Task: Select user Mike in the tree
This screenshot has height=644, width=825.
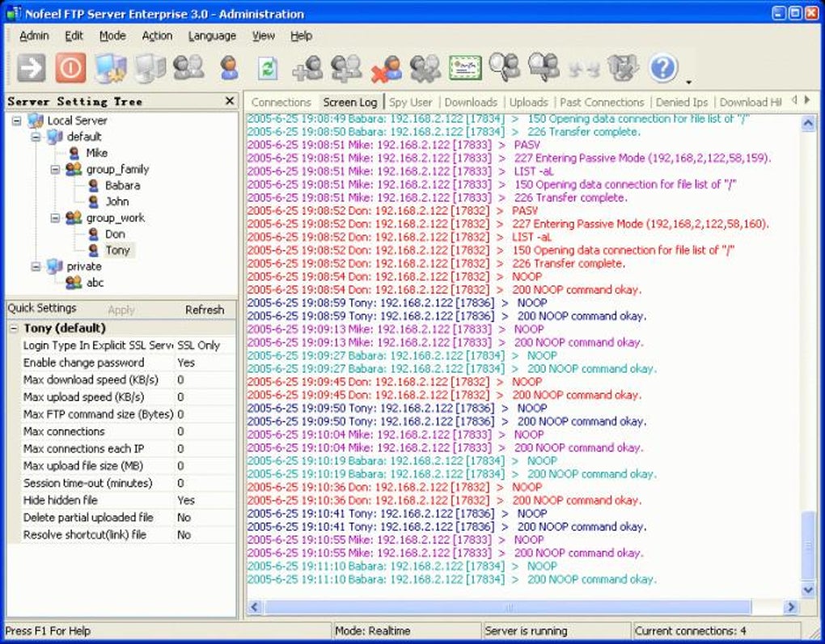Action: coord(97,153)
